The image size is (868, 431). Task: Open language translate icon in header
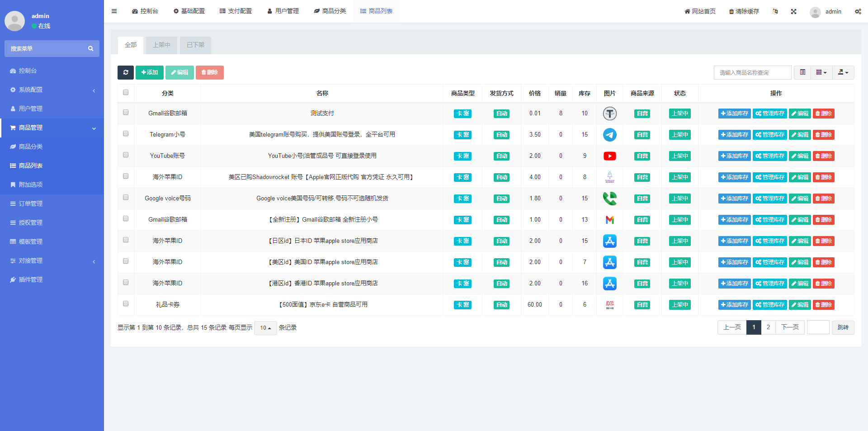click(x=775, y=11)
